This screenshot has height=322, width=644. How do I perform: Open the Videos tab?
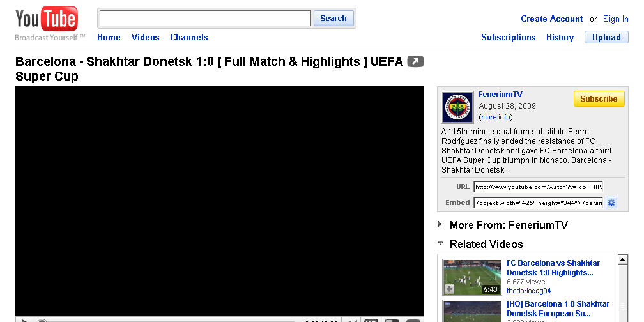click(146, 37)
